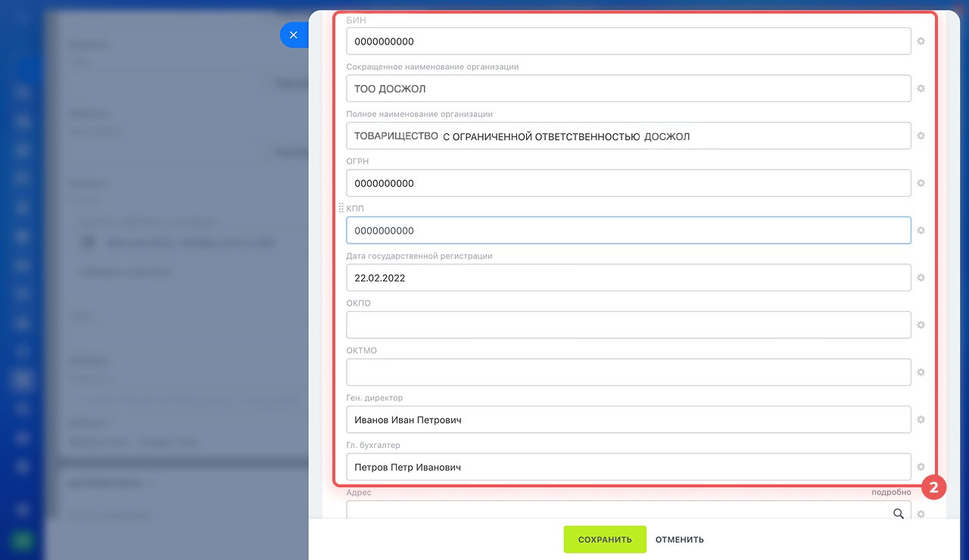
Task: Open settings gear for Сокращенное наименование организации
Action: tap(921, 89)
